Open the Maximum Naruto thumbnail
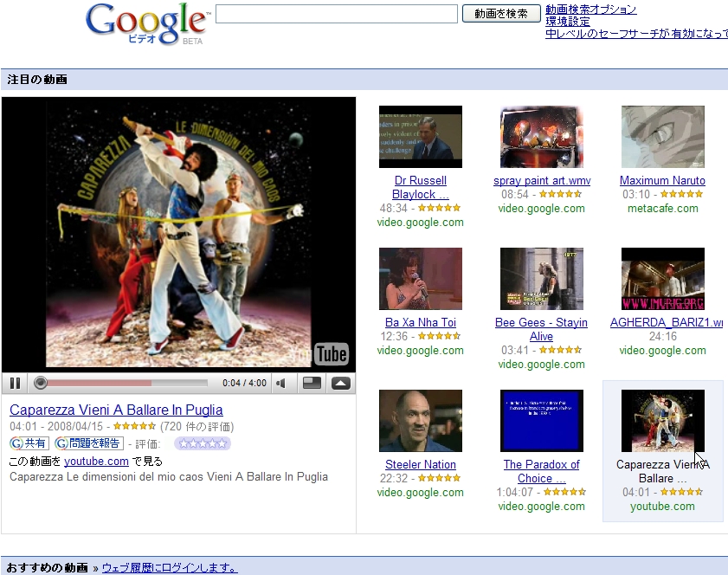 663,137
